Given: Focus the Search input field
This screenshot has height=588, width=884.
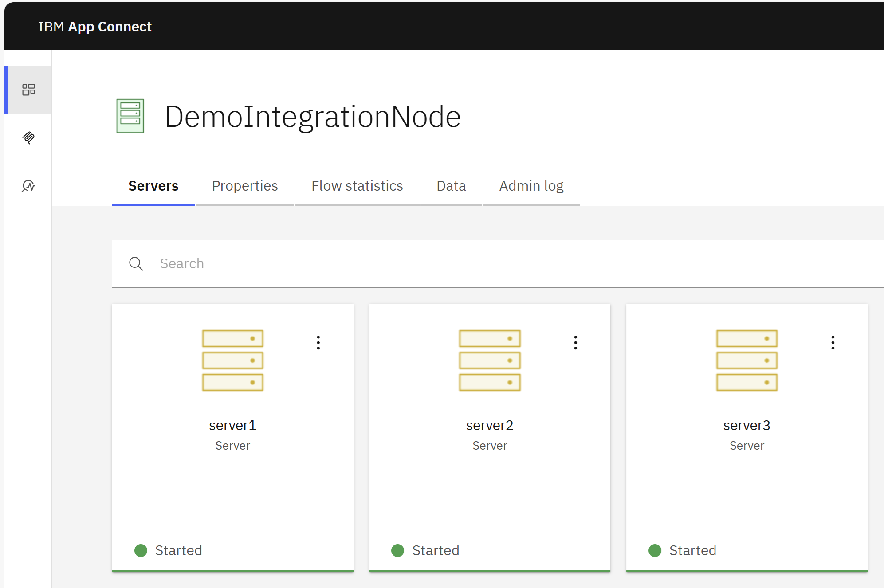Looking at the screenshot, I should click(498, 263).
